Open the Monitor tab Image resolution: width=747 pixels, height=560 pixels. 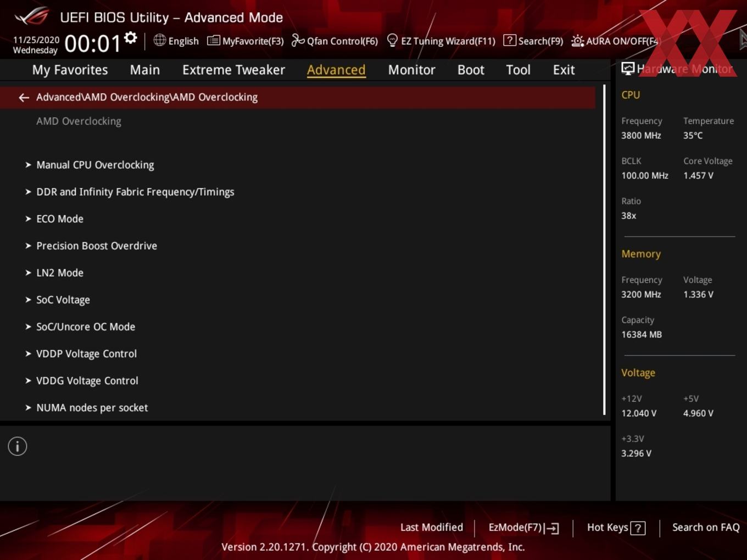[411, 70]
